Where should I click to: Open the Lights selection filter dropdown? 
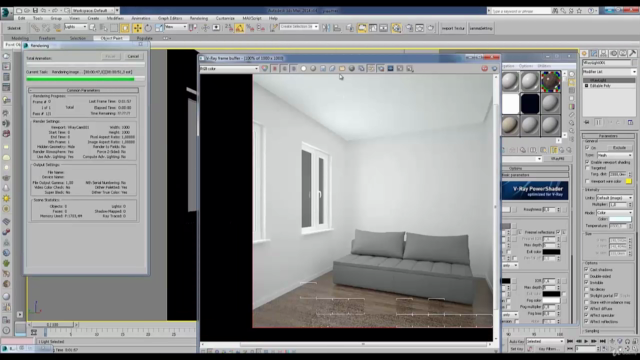pyautogui.click(x=76, y=27)
